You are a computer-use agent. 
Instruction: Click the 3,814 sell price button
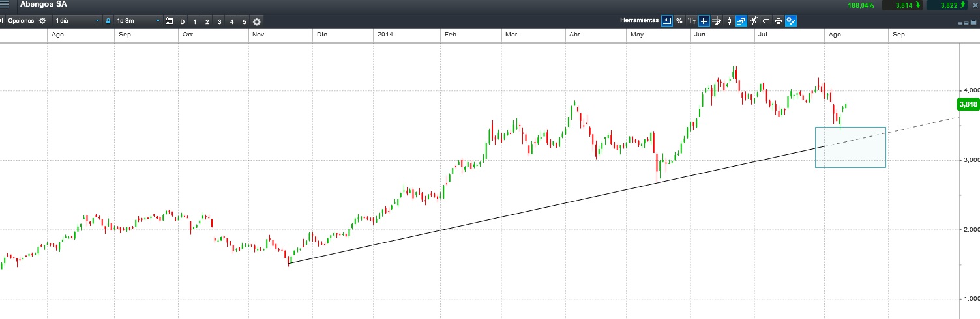(x=904, y=5)
